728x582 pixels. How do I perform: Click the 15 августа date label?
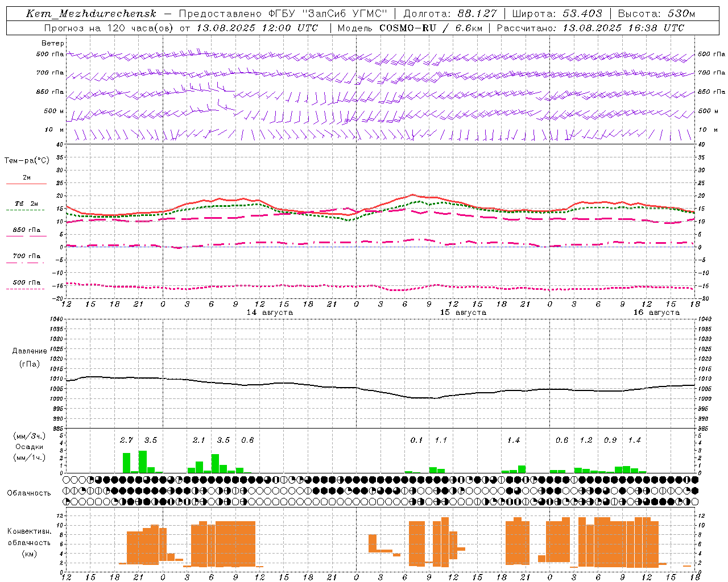click(x=463, y=313)
